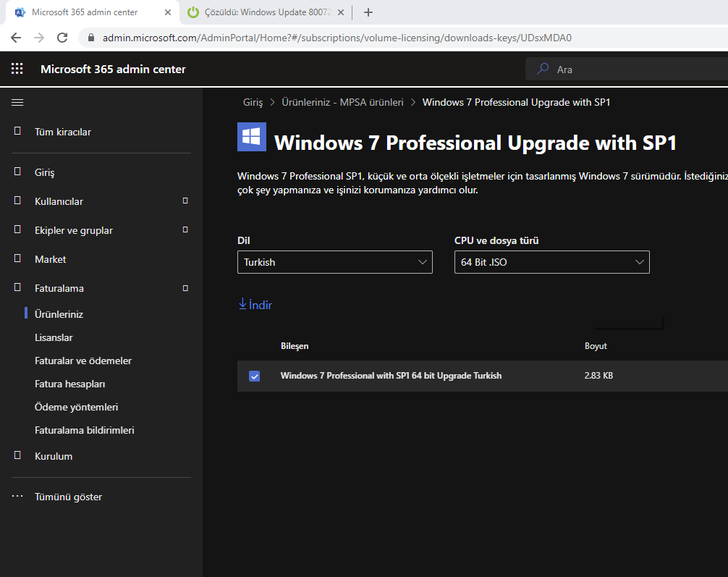This screenshot has width=728, height=577.
Task: Open Faturalama bildirimleri in the sidebar
Action: [85, 430]
